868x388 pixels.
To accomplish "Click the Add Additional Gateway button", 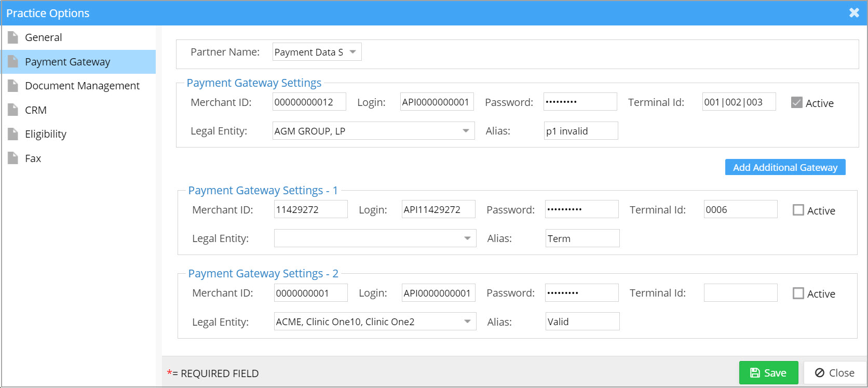I will point(785,167).
